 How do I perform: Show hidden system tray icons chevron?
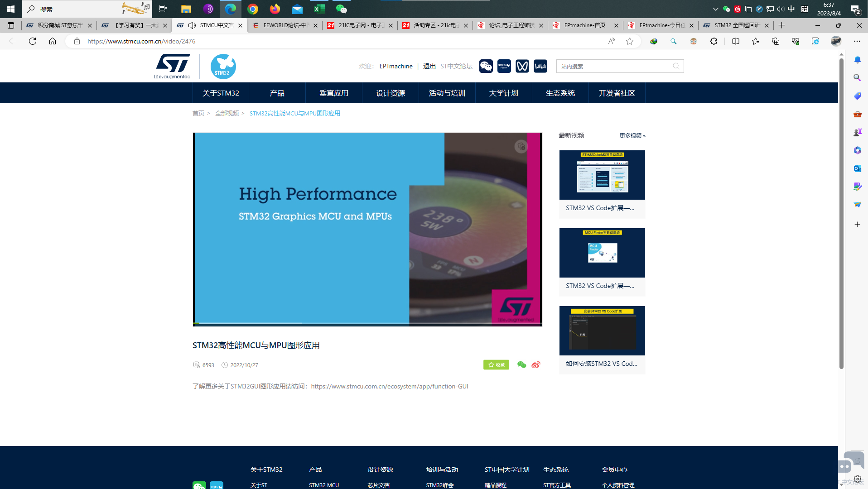point(715,9)
